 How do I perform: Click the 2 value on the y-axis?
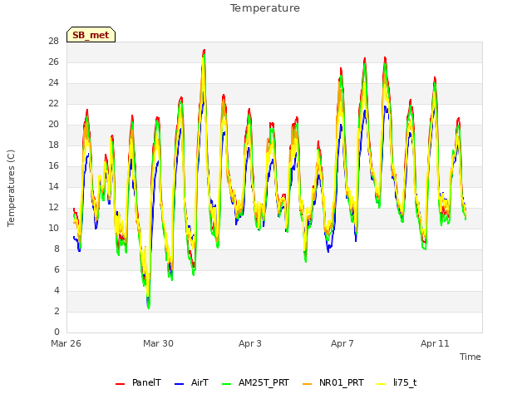[57, 311]
